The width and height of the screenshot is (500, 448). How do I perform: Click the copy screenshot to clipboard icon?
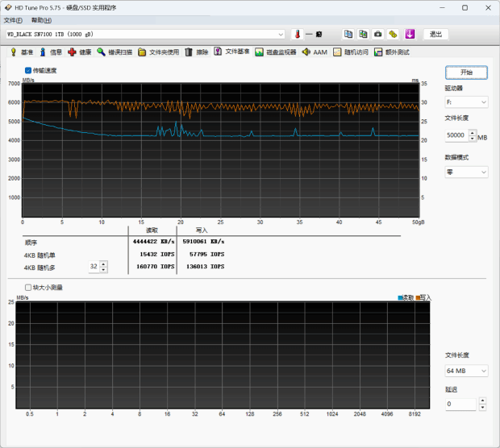[363, 34]
